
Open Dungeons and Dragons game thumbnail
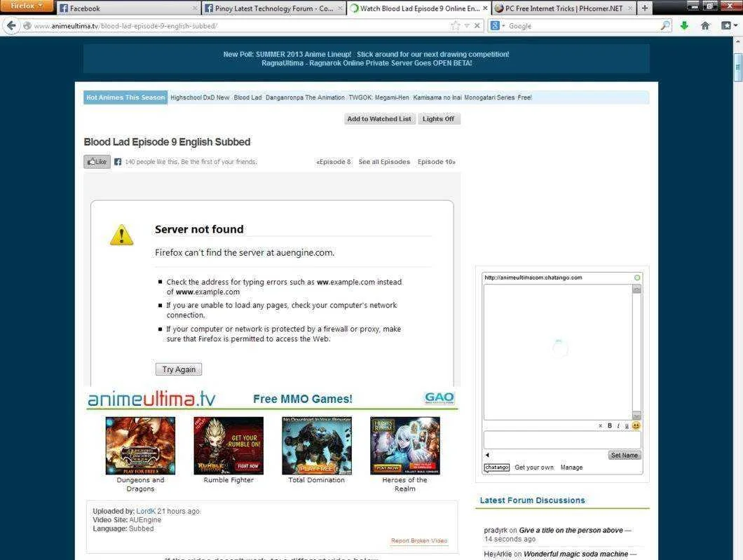tap(140, 445)
